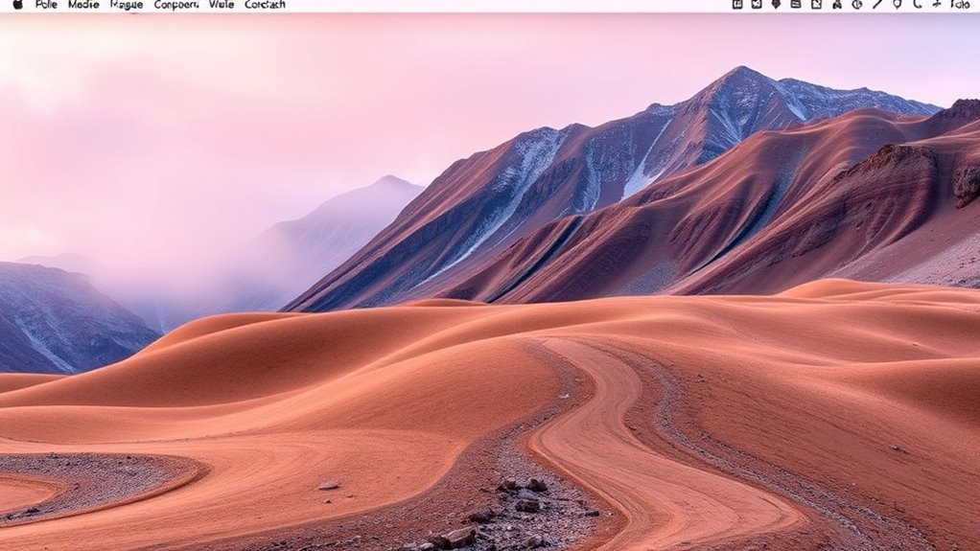The image size is (980, 551).
Task: Click the card-shaped status icon with stripe
Action: tap(796, 5)
